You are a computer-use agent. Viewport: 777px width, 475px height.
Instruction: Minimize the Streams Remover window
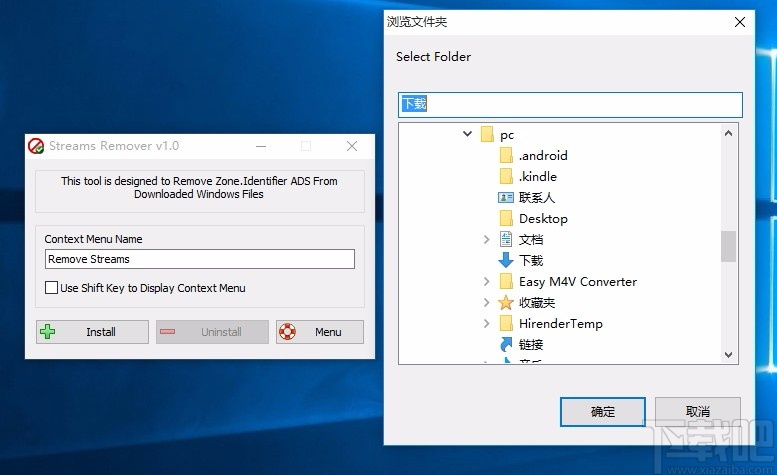coord(261,146)
